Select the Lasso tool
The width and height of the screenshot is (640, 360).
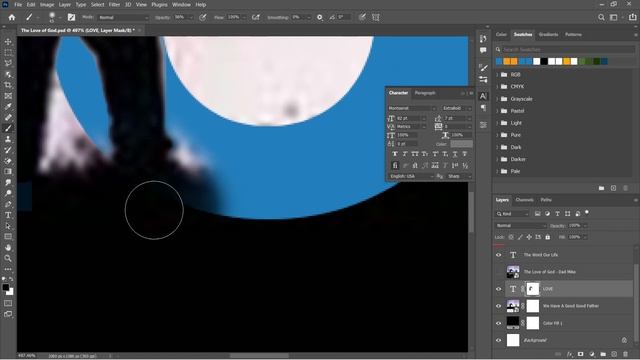[x=8, y=63]
